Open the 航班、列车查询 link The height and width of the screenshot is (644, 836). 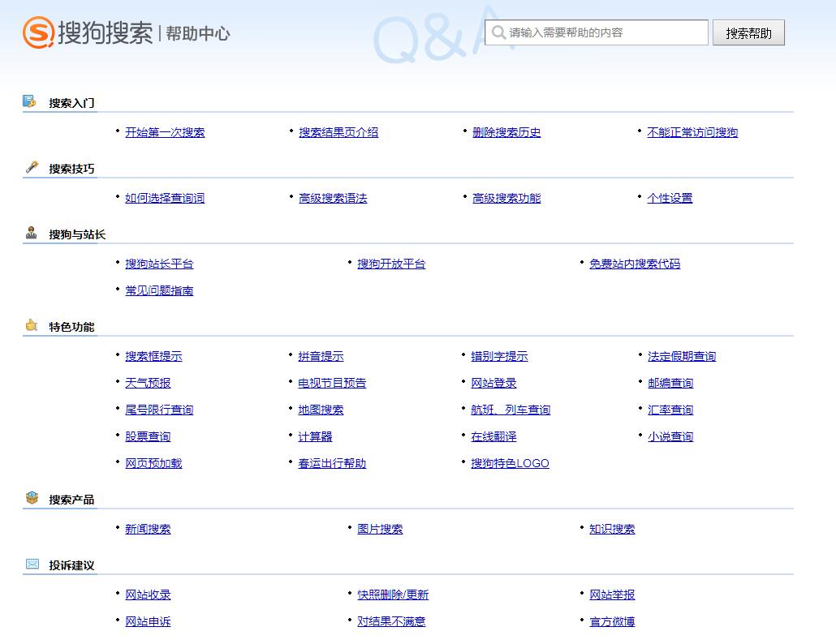point(511,410)
